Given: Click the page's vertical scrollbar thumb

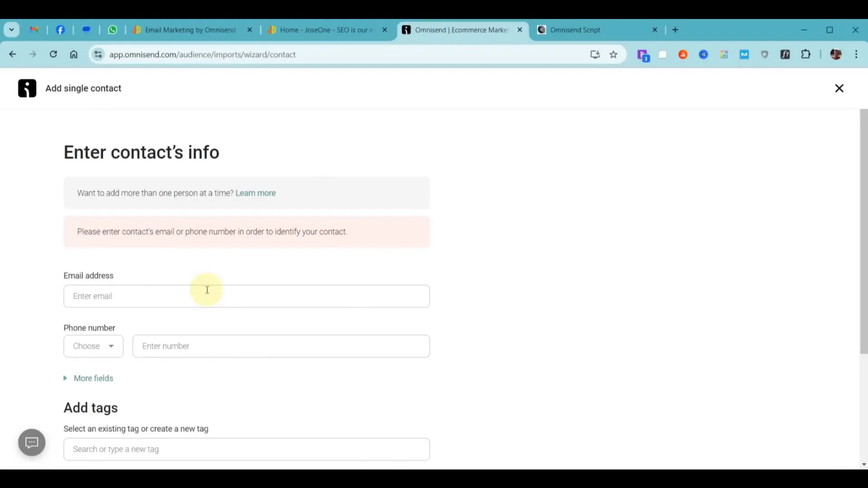Looking at the screenshot, I should 863,231.
